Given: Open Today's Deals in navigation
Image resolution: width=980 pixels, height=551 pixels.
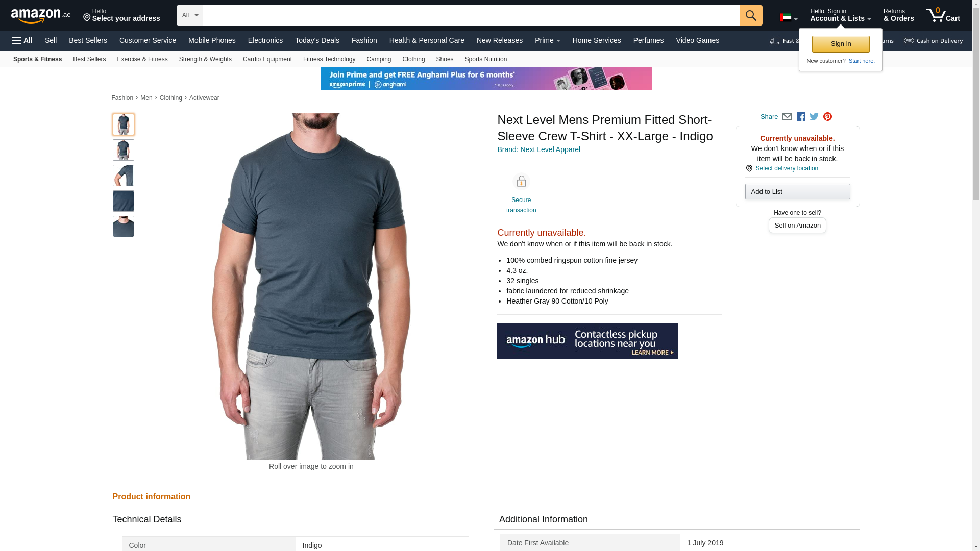Looking at the screenshot, I should 317,40.
